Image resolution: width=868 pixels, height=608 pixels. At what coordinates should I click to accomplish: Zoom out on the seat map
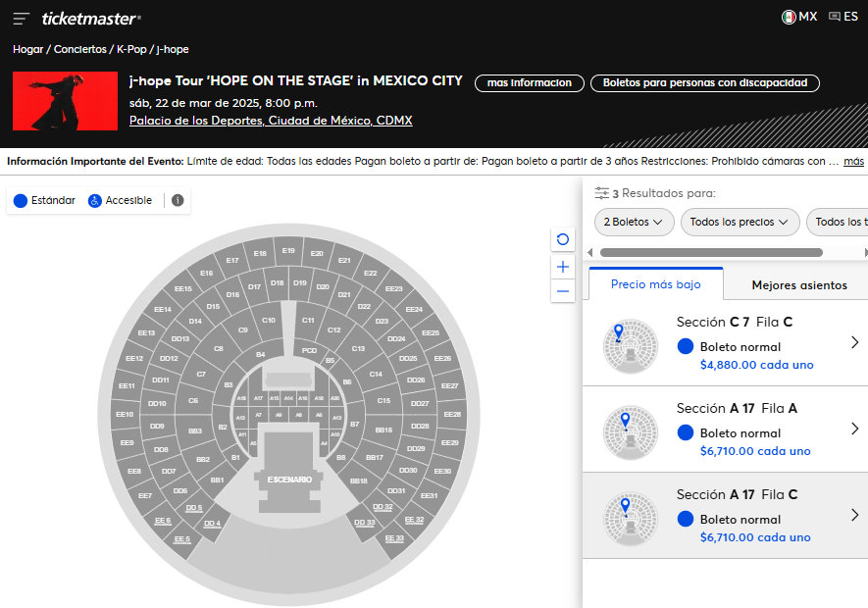click(563, 291)
